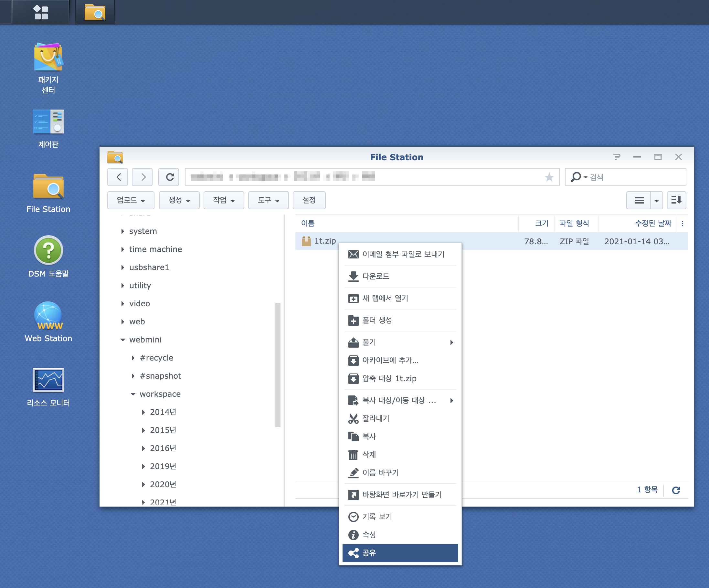Image resolution: width=709 pixels, height=588 pixels.
Task: Click 이름 바꾸기 in context menu
Action: [380, 473]
